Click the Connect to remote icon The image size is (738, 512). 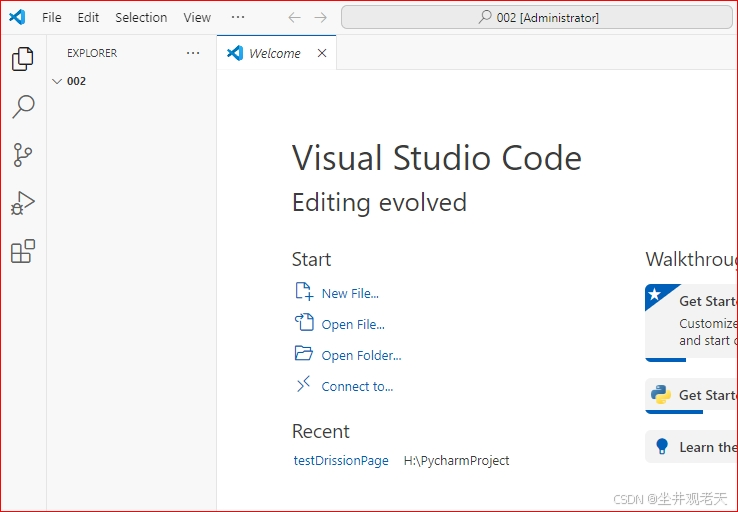(304, 384)
